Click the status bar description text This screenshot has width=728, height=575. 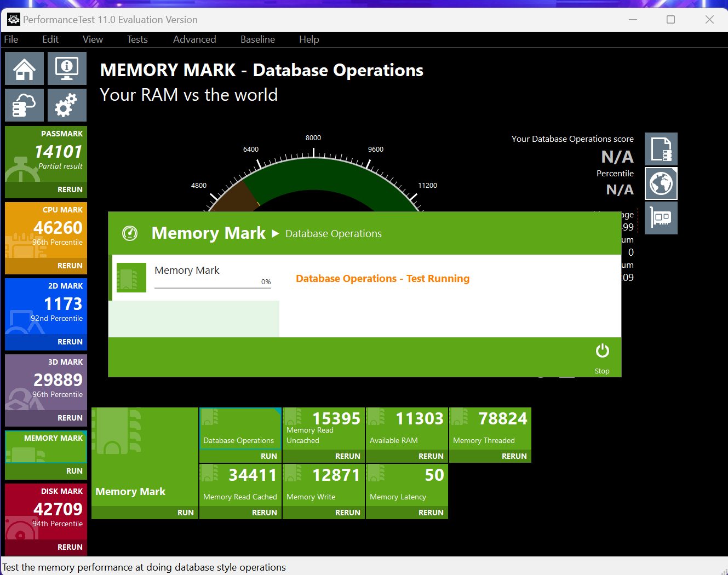pos(144,567)
